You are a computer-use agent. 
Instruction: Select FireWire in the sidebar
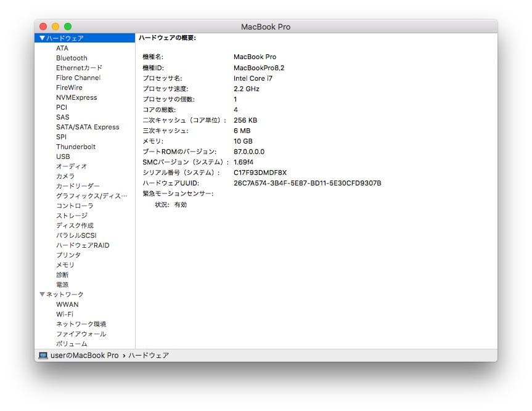pos(69,87)
